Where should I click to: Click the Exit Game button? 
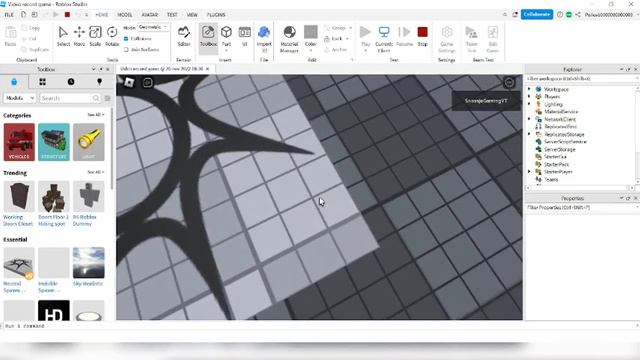click(493, 39)
